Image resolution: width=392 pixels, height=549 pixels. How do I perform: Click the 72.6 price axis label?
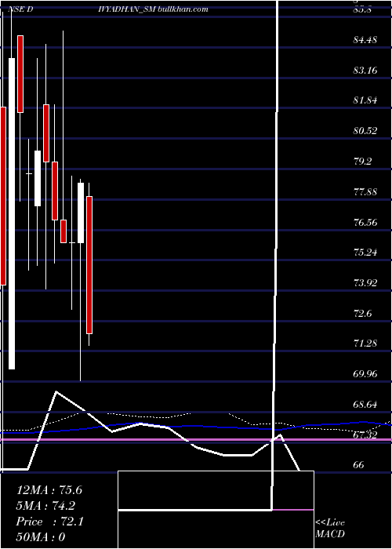(x=362, y=313)
